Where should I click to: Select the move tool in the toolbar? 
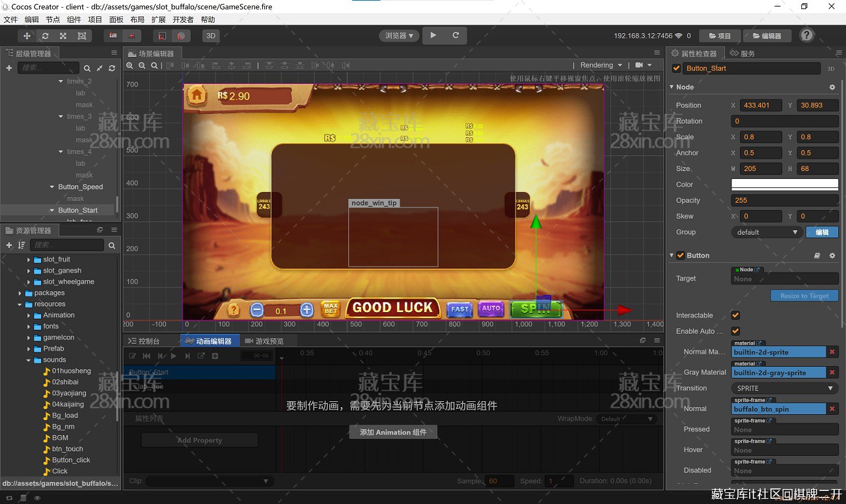[x=27, y=36]
